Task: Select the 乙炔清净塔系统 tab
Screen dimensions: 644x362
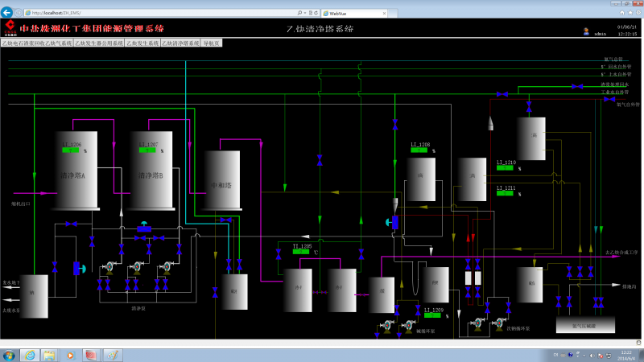Action: click(x=180, y=43)
